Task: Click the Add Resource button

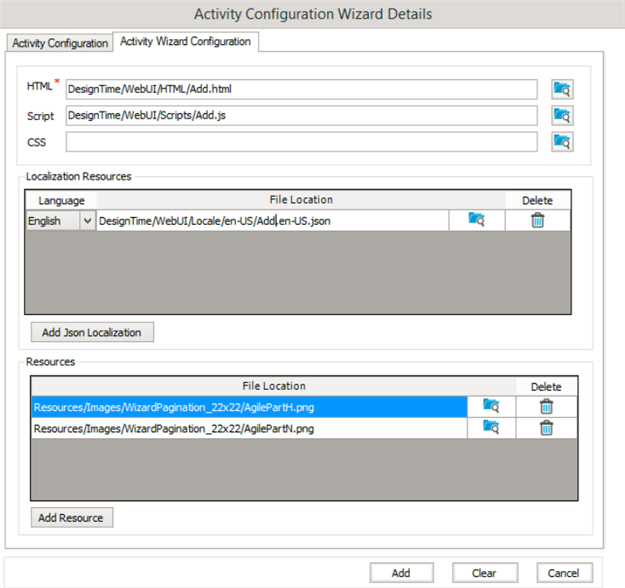Action: tap(72, 517)
